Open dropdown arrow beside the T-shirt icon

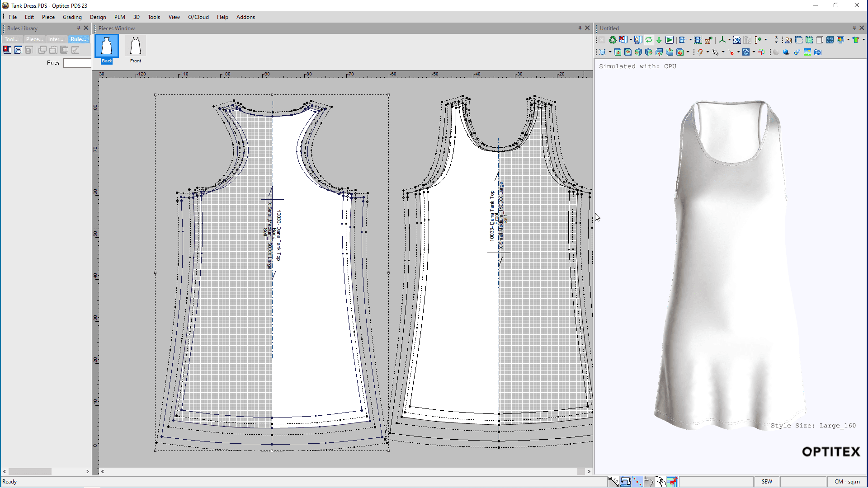[x=863, y=40]
